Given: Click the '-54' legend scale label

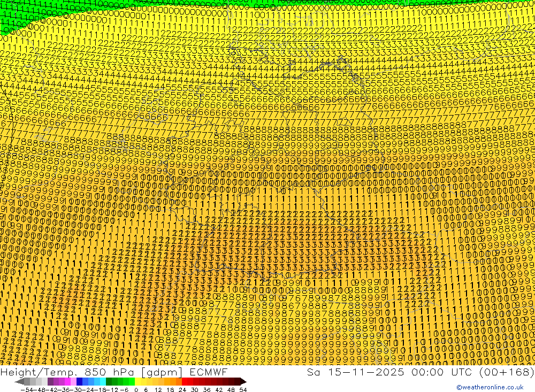Looking at the screenshot, I should (27, 390).
